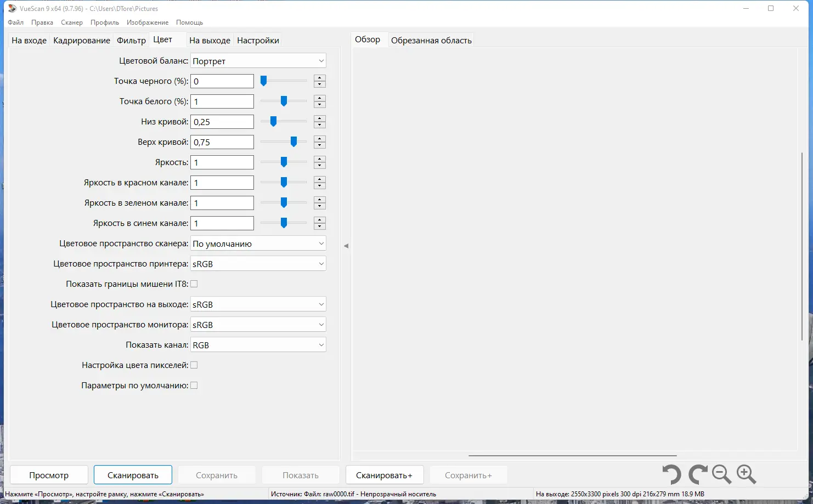The height and width of the screenshot is (504, 813).
Task: Switch to the Обрезанная область tab
Action: point(431,41)
